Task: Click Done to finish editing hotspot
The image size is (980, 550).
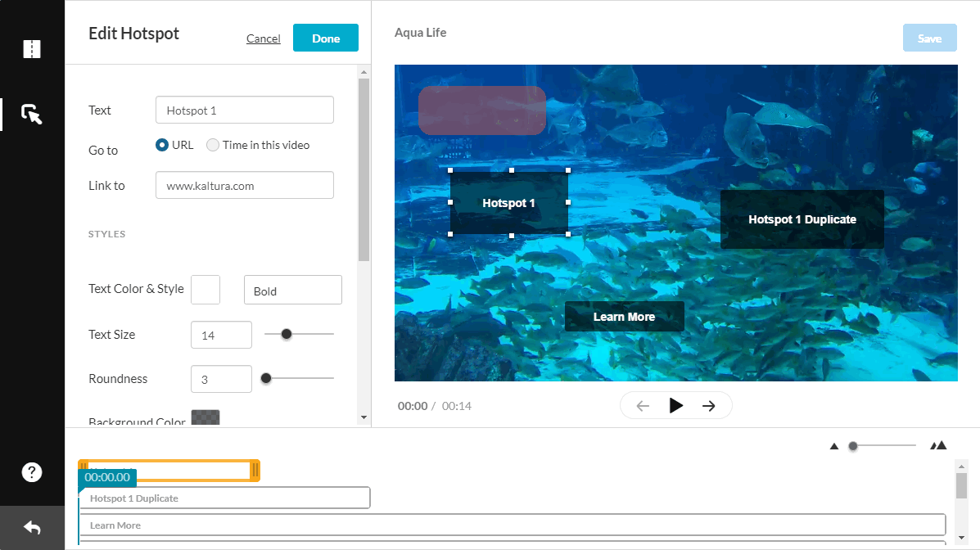Action: click(326, 38)
